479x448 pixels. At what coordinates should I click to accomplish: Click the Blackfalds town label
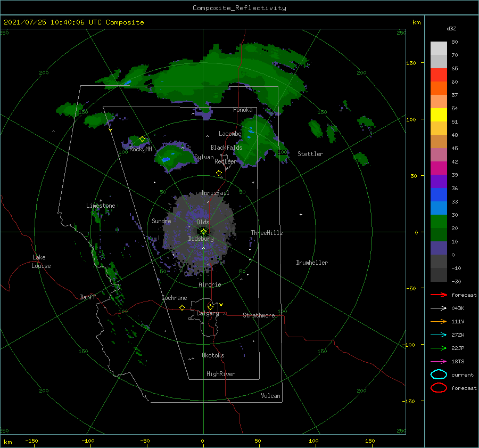click(226, 148)
